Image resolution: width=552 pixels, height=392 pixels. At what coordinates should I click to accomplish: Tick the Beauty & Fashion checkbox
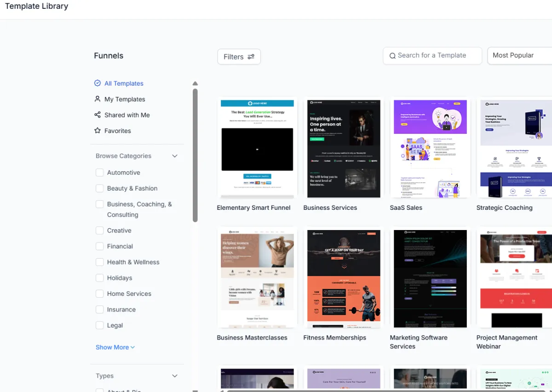tap(99, 188)
